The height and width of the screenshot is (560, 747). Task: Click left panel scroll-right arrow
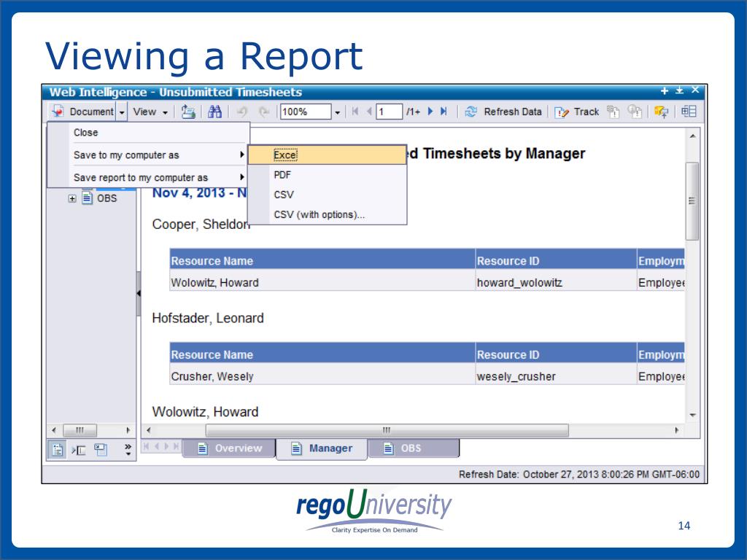[x=128, y=430]
